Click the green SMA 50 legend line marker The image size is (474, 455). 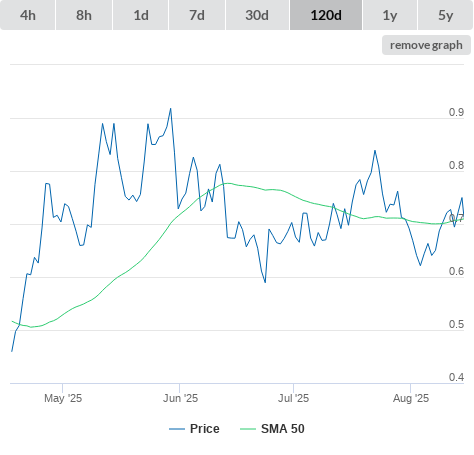tap(248, 429)
